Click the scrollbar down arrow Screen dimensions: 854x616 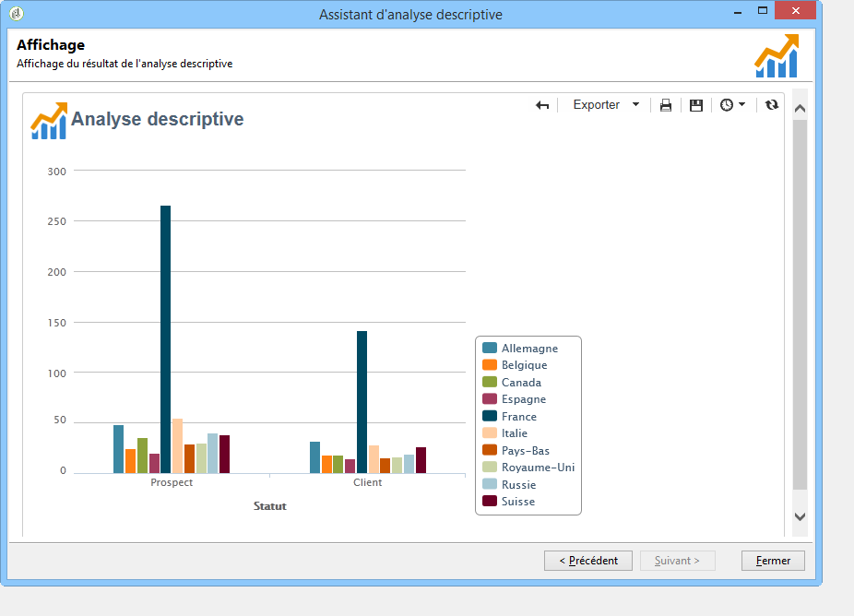click(x=800, y=517)
